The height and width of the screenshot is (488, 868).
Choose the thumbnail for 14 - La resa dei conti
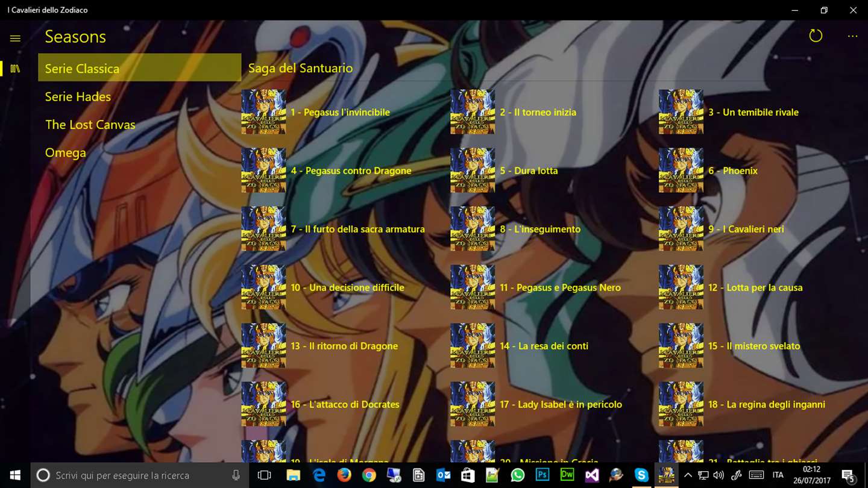(473, 346)
